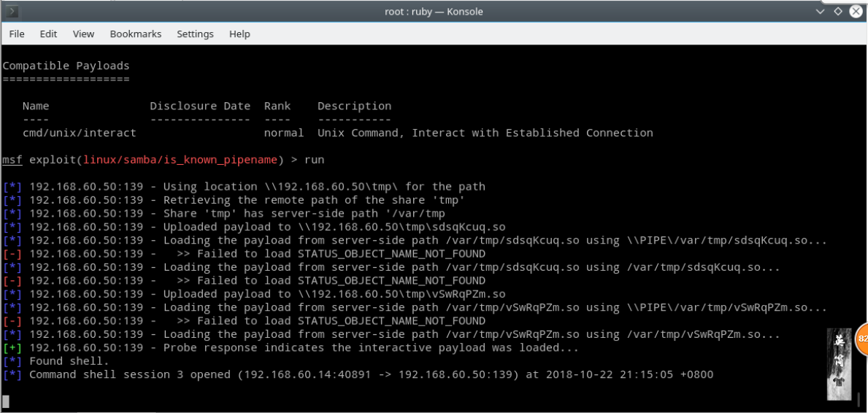This screenshot has width=868, height=413.
Task: Click the 'Description' column header
Action: 354,106
